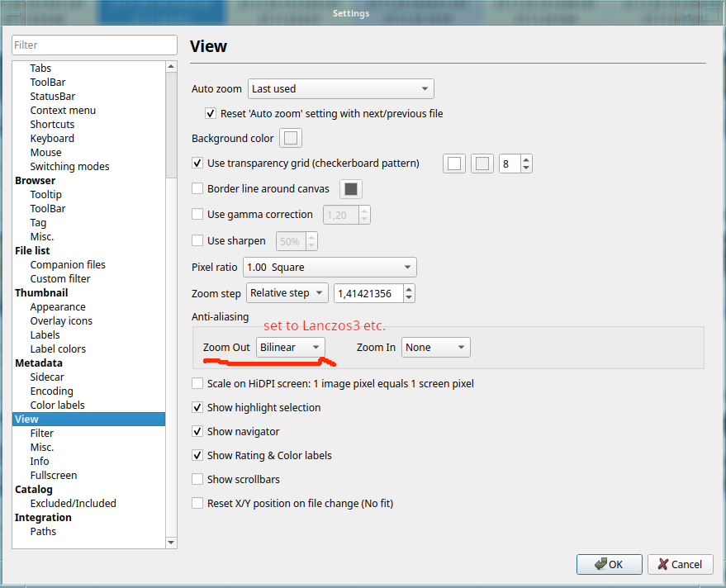Select the File list category

click(32, 250)
